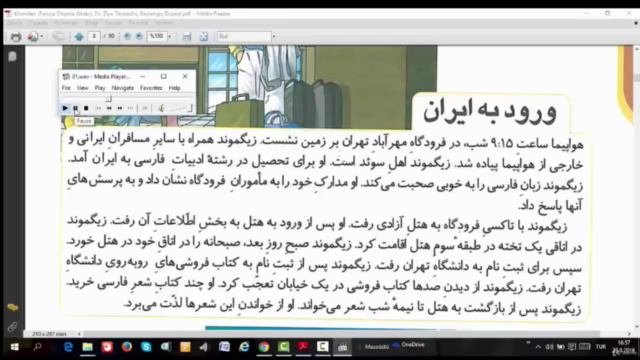Click the save (floppy disk) toolbar icon
Image resolution: width=640 pixels, height=360 pixels.
coord(187,37)
